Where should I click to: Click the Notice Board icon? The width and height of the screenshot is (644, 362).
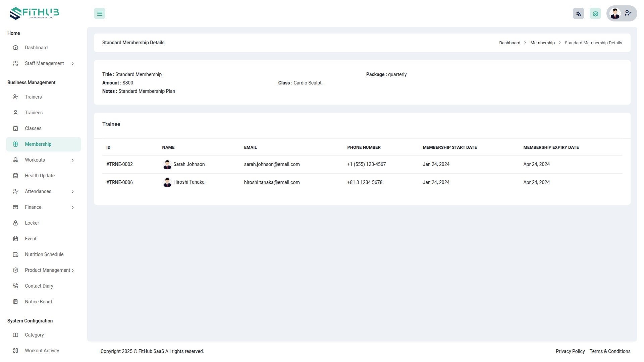(x=15, y=302)
